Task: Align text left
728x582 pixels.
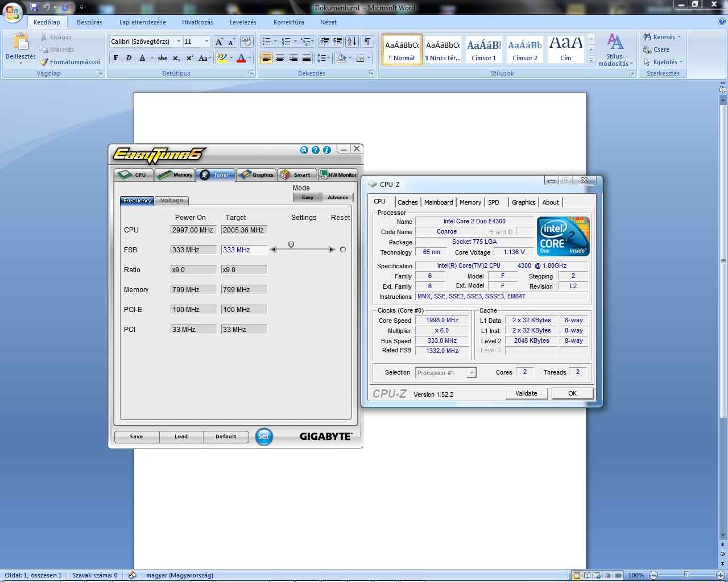Action: coord(266,58)
